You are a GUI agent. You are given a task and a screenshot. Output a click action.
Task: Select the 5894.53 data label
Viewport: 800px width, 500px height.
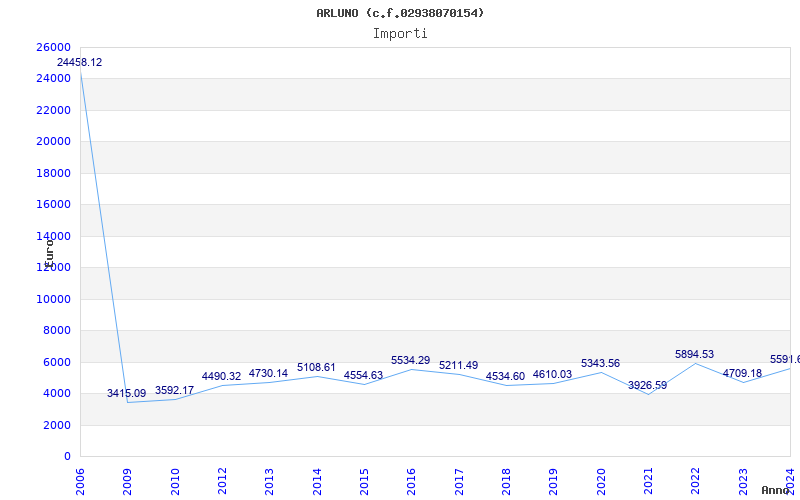pyautogui.click(x=694, y=355)
